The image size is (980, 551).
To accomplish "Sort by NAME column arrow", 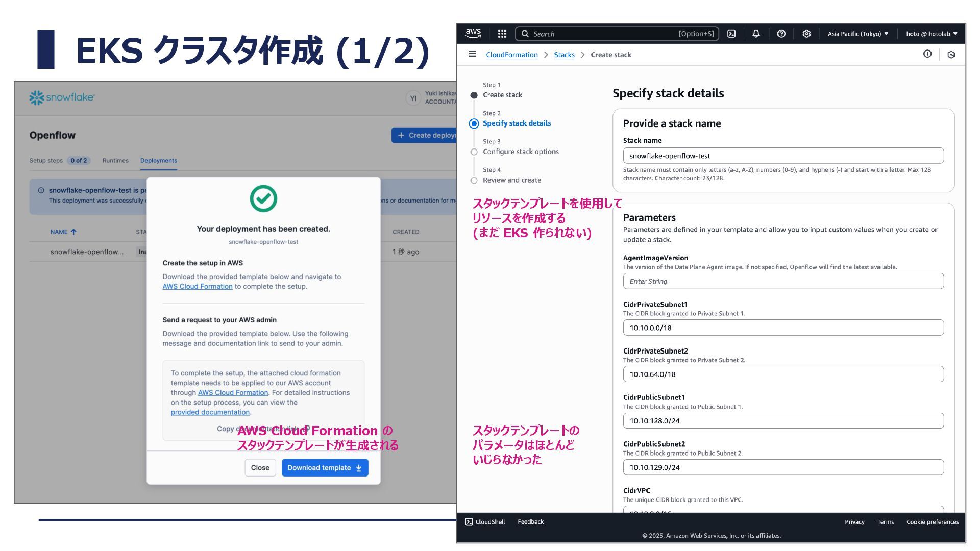I will [x=73, y=232].
